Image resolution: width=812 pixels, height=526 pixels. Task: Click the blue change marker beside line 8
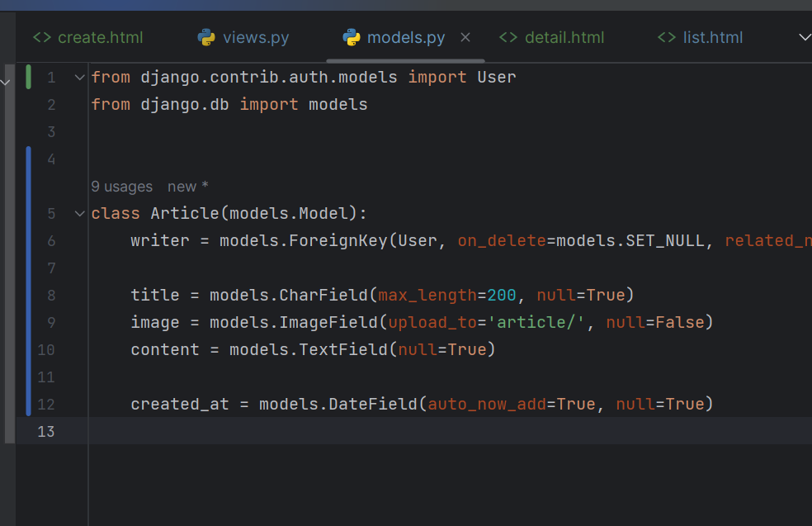29,296
